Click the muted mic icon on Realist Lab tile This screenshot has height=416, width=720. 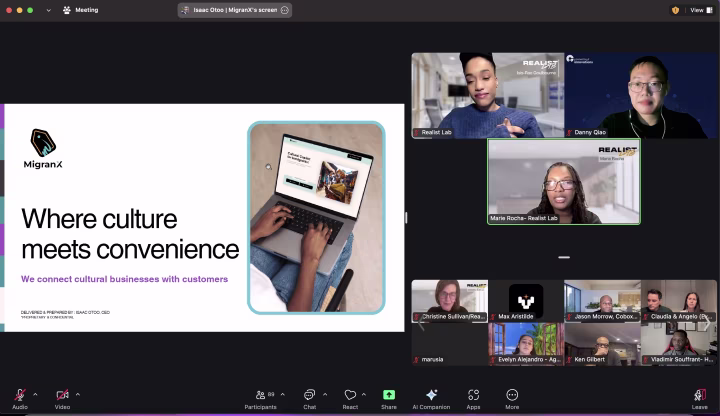417,133
